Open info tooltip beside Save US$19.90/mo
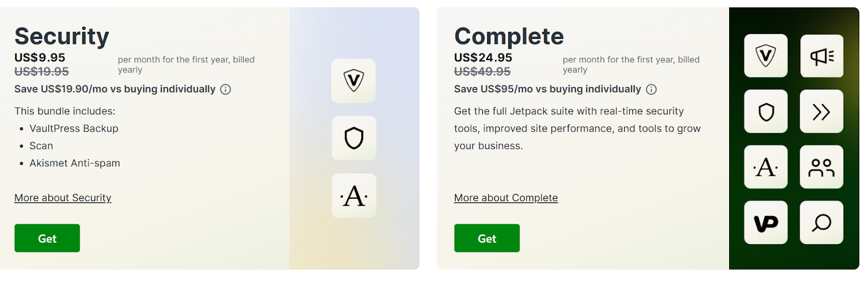The height and width of the screenshot is (286, 868). coord(226,89)
